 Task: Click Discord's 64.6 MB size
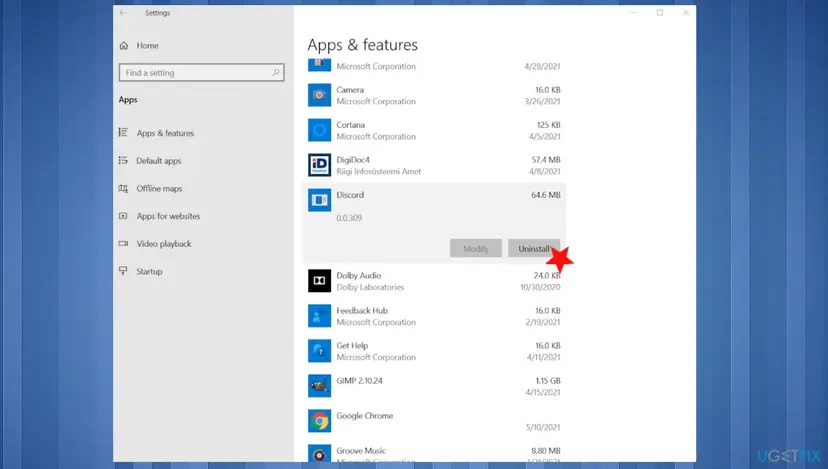pos(545,195)
